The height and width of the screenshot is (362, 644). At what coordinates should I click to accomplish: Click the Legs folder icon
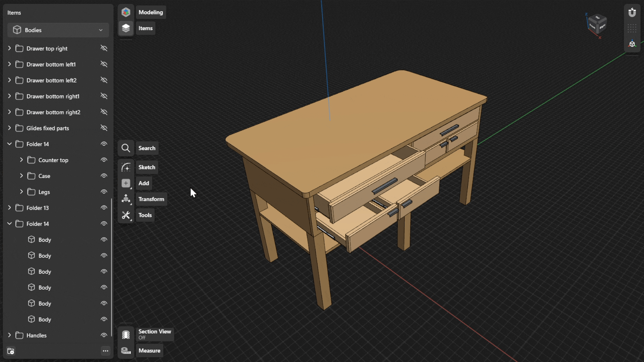pyautogui.click(x=32, y=192)
